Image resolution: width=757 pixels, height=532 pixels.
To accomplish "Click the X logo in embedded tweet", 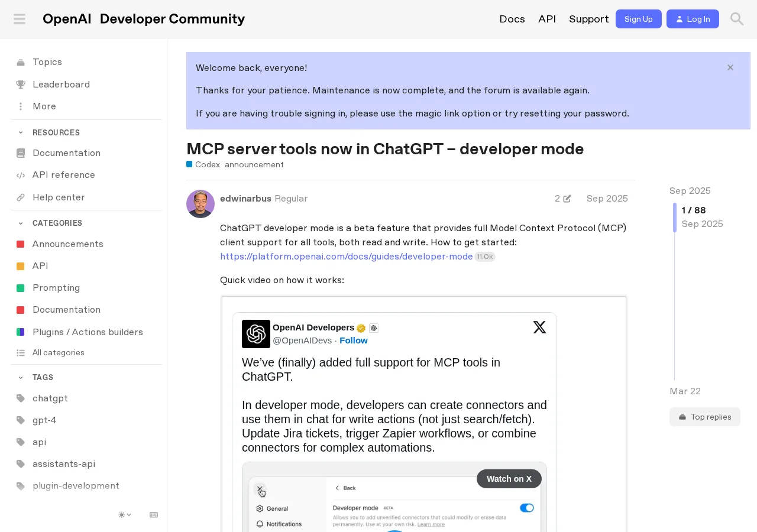I will [539, 327].
